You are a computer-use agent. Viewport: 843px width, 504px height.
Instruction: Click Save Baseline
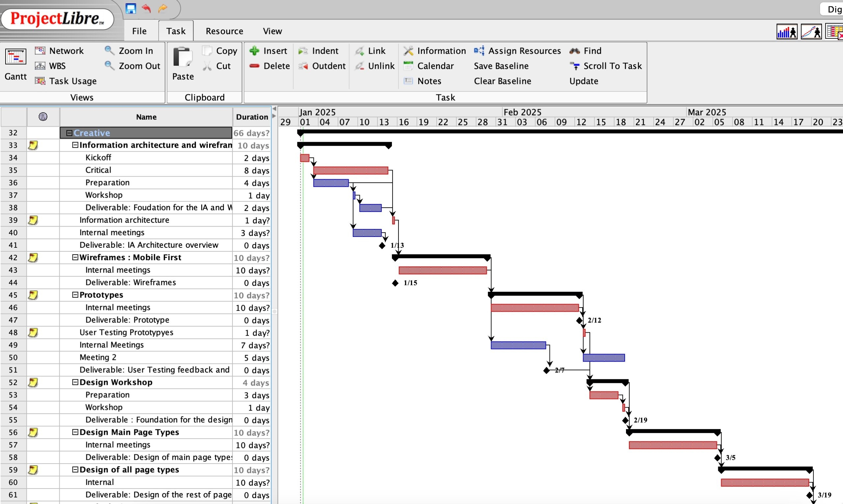[x=501, y=66]
